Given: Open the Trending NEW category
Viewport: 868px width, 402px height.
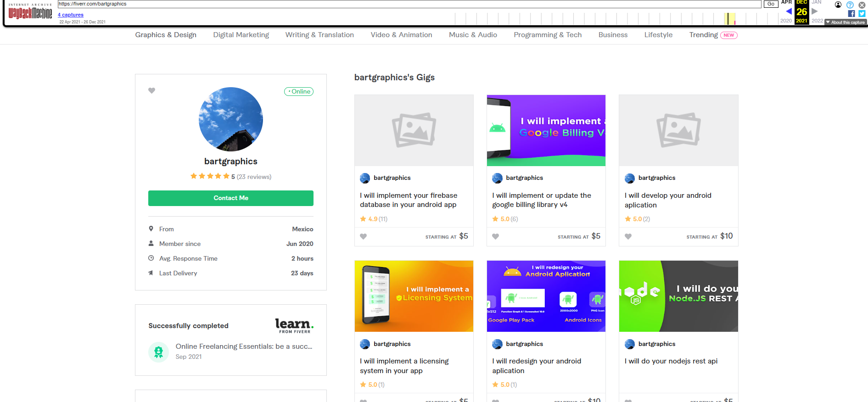Looking at the screenshot, I should point(713,35).
